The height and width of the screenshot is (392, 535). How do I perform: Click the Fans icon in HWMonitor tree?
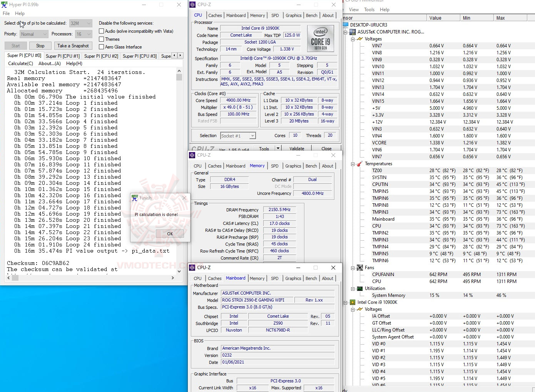click(360, 268)
